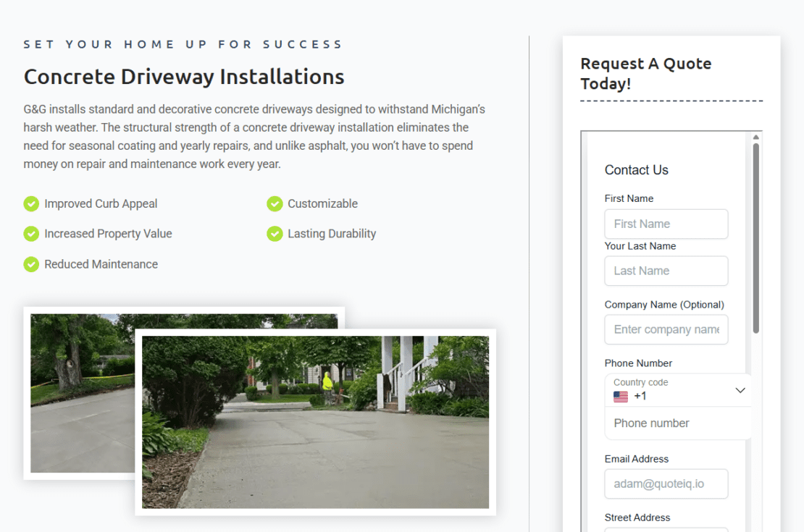Open the back driveway photo with tree
This screenshot has height=532, width=804.
coord(82,393)
